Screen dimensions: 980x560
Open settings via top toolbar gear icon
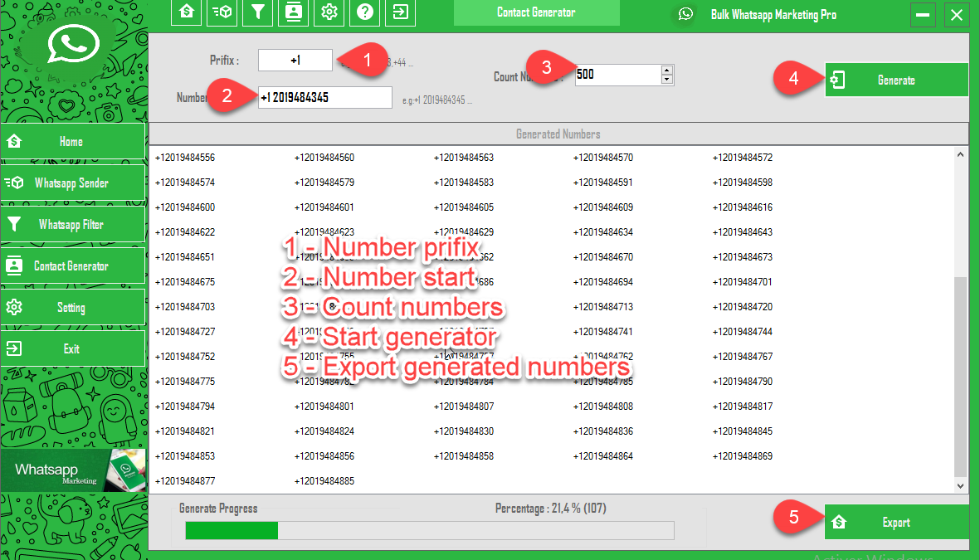329,12
